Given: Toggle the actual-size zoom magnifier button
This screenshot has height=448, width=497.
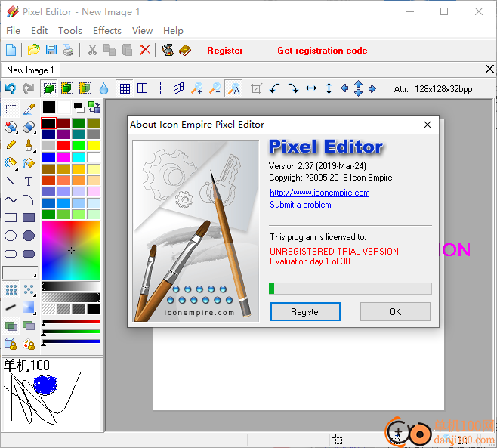Looking at the screenshot, I should [x=234, y=89].
